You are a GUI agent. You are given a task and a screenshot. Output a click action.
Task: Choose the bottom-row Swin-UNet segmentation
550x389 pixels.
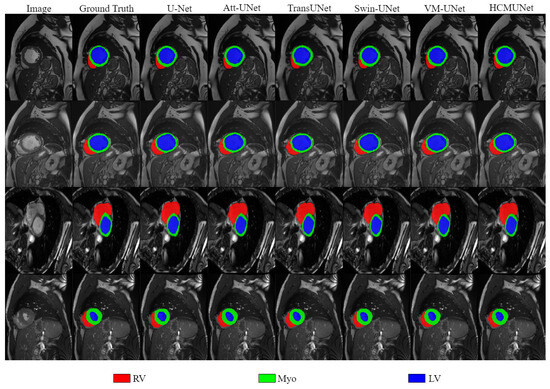coord(377,317)
